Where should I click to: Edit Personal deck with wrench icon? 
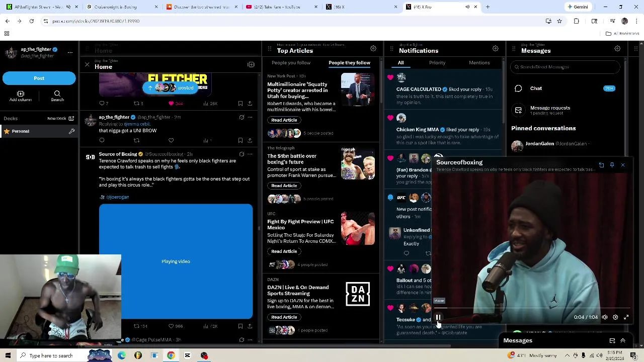tap(71, 131)
